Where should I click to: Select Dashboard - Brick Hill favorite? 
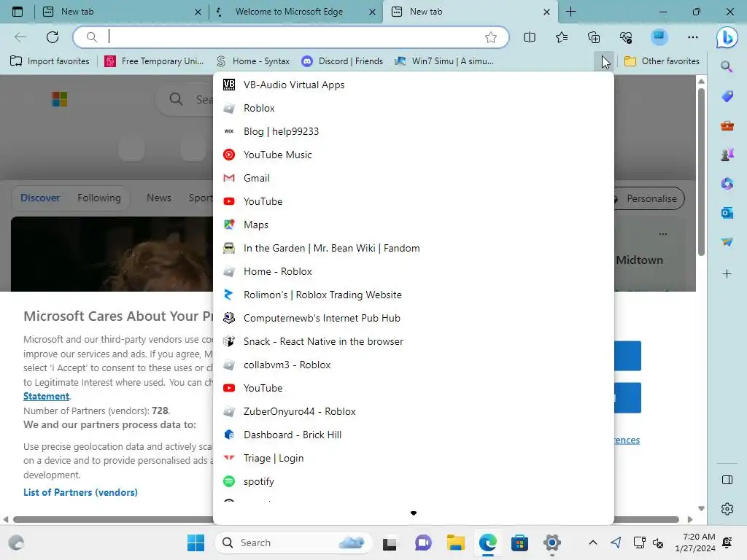(414, 435)
